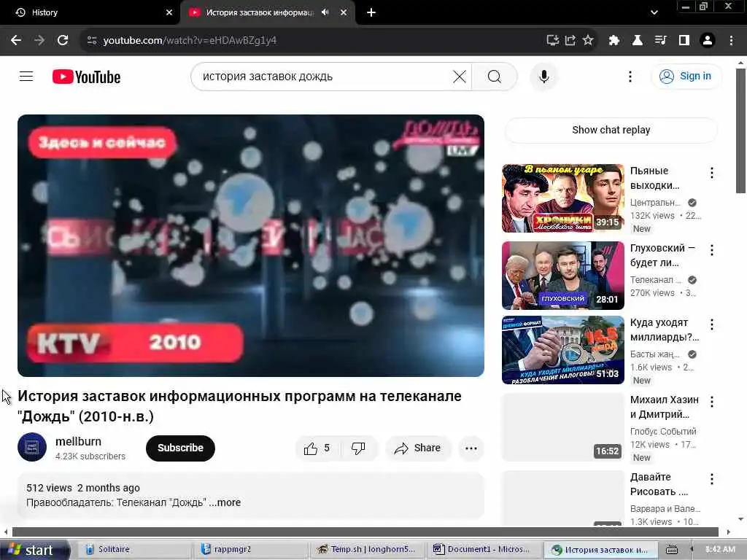Close the YouTube video tab
747x560 pixels.
click(344, 13)
